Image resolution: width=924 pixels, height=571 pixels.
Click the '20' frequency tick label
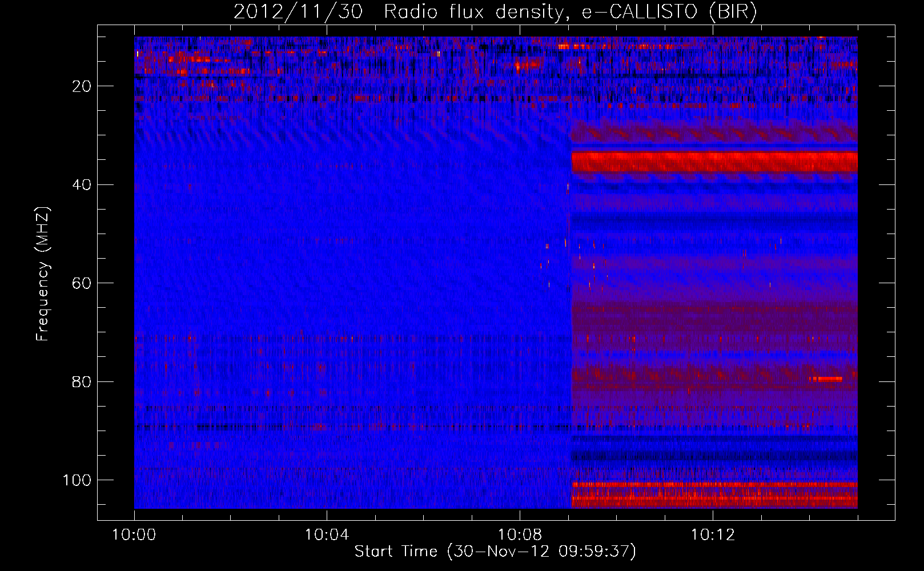pos(83,86)
